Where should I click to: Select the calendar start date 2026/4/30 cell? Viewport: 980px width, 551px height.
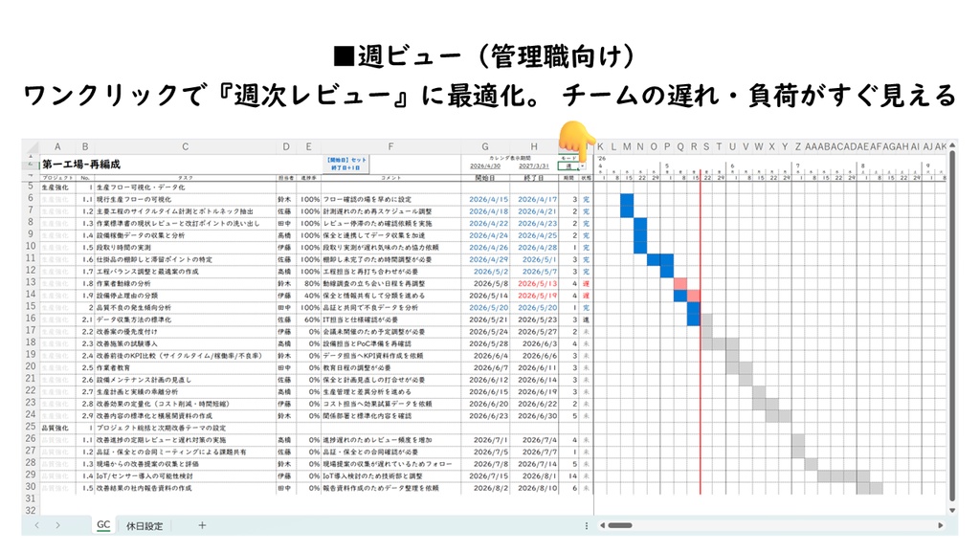pos(485,166)
